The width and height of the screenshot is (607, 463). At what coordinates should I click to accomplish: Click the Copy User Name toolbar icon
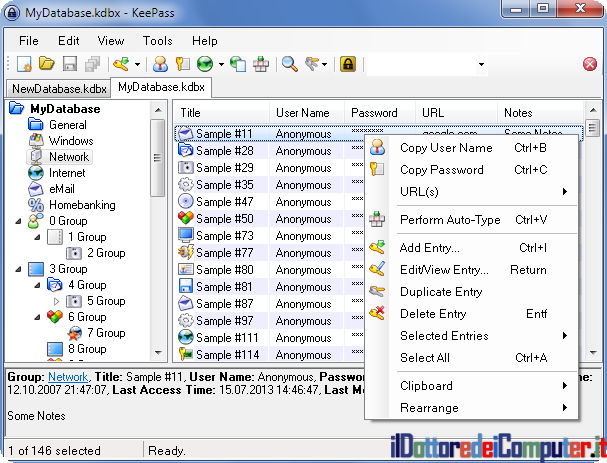click(160, 64)
